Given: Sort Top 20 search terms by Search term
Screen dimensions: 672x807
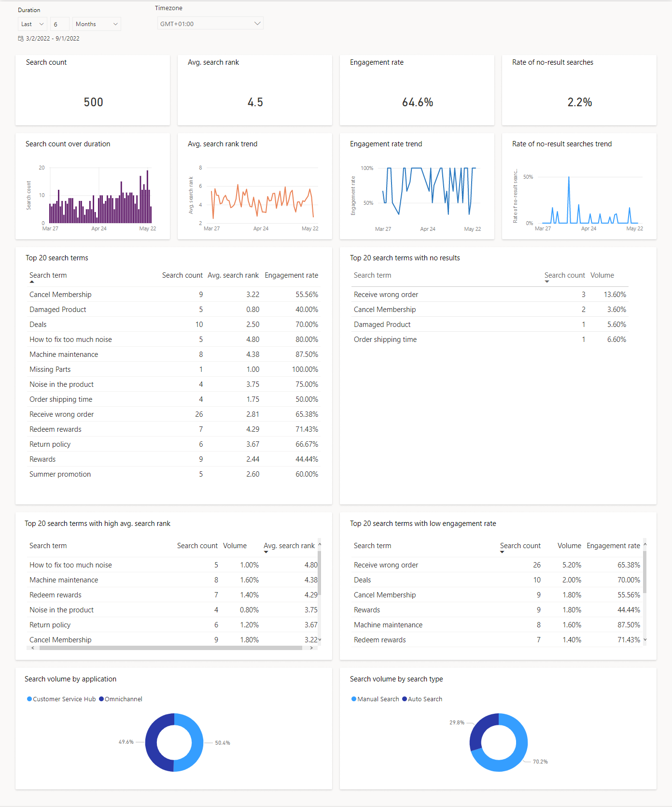Looking at the screenshot, I should point(48,275).
